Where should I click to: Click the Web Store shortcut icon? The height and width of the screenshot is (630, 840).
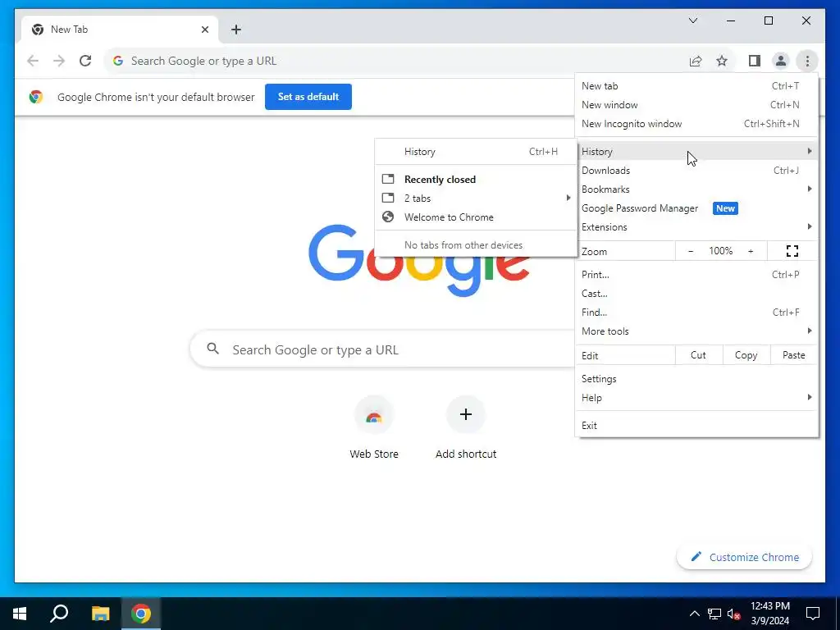[x=374, y=414]
